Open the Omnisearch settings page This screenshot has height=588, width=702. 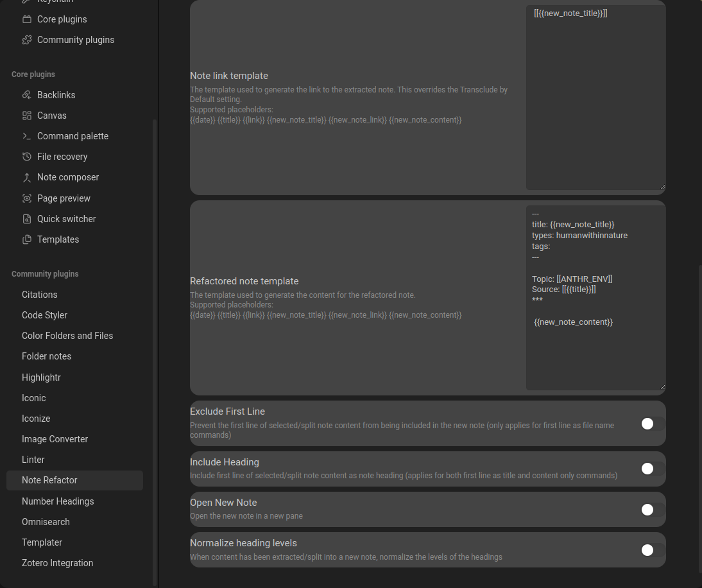(46, 522)
